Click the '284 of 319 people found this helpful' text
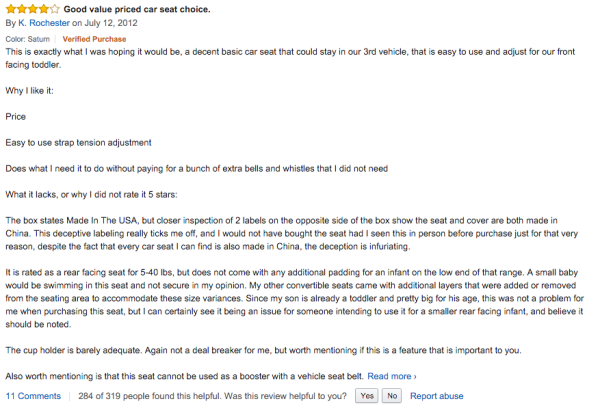This screenshot has width=600, height=410. [150, 396]
